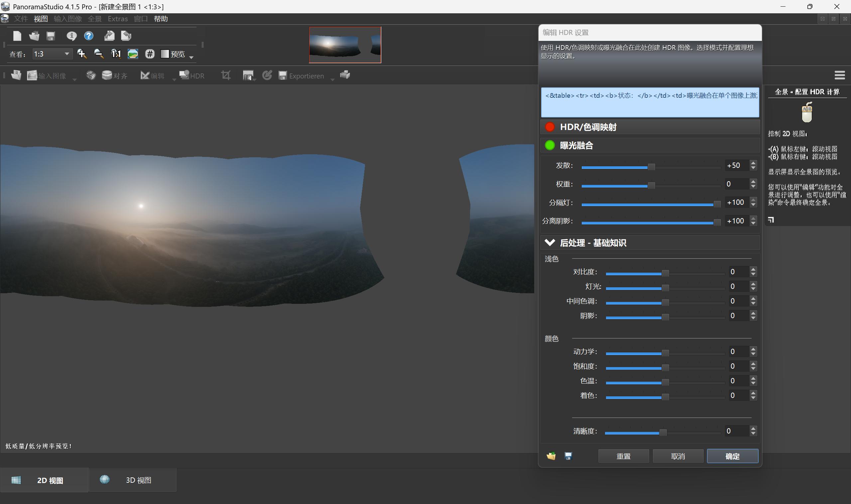Click the 确定 button
Image resolution: width=851 pixels, height=504 pixels.
732,456
